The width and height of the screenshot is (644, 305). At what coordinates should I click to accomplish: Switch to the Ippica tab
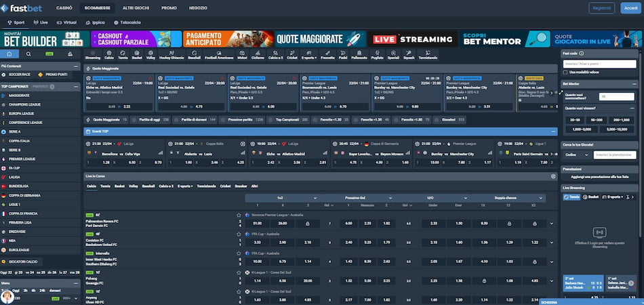coord(96,22)
